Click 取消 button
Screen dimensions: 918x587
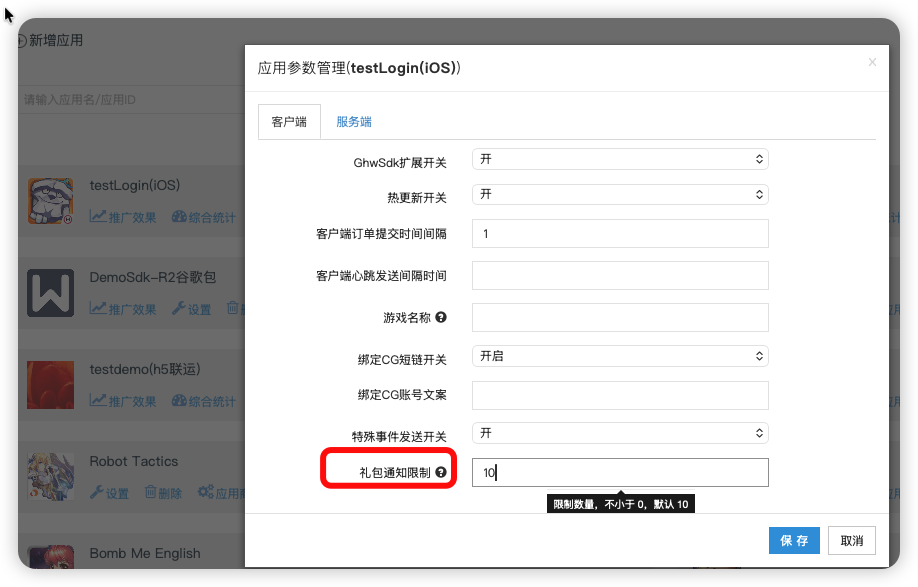point(852,540)
